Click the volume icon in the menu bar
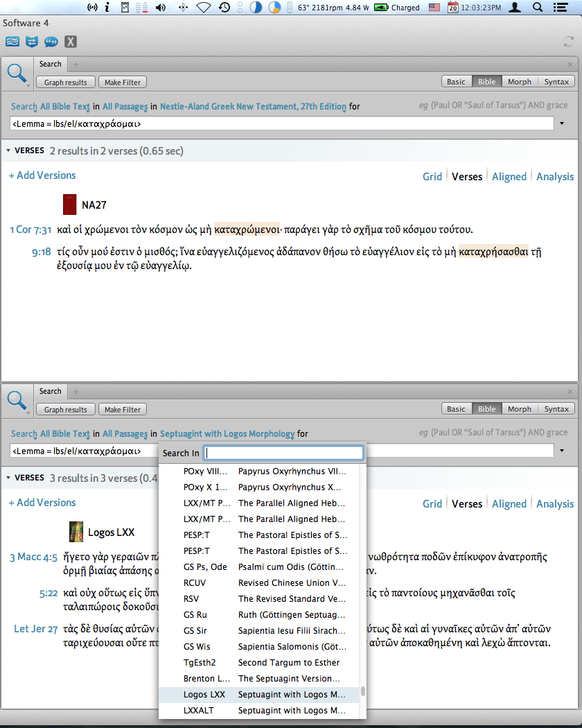The width and height of the screenshot is (582, 728). click(161, 8)
